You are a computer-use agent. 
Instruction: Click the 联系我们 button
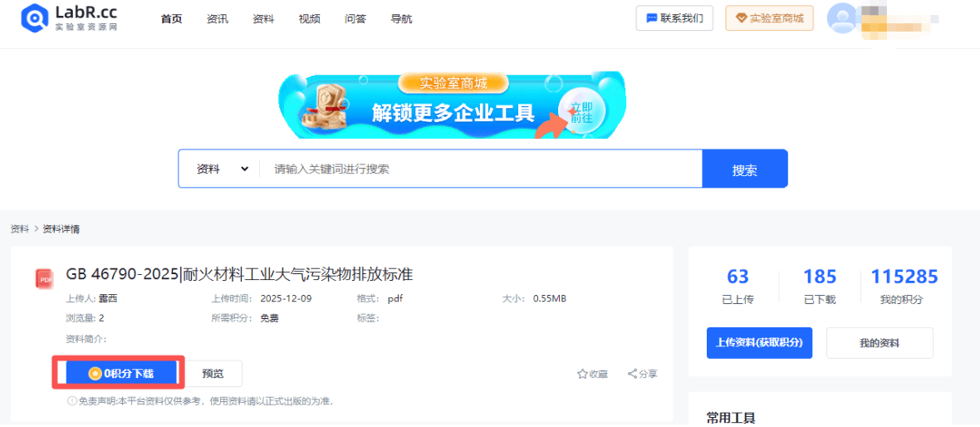coord(674,18)
